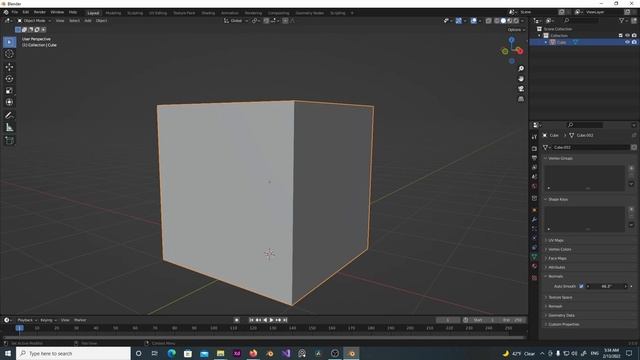Toggle Collection visibility eye in the outliner

627,36
